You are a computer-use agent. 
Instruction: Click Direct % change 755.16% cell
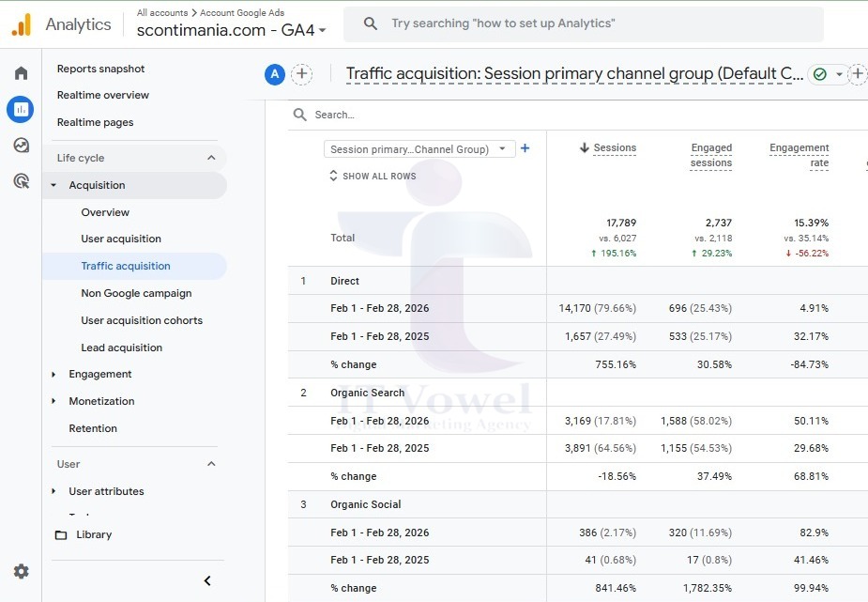tap(616, 364)
